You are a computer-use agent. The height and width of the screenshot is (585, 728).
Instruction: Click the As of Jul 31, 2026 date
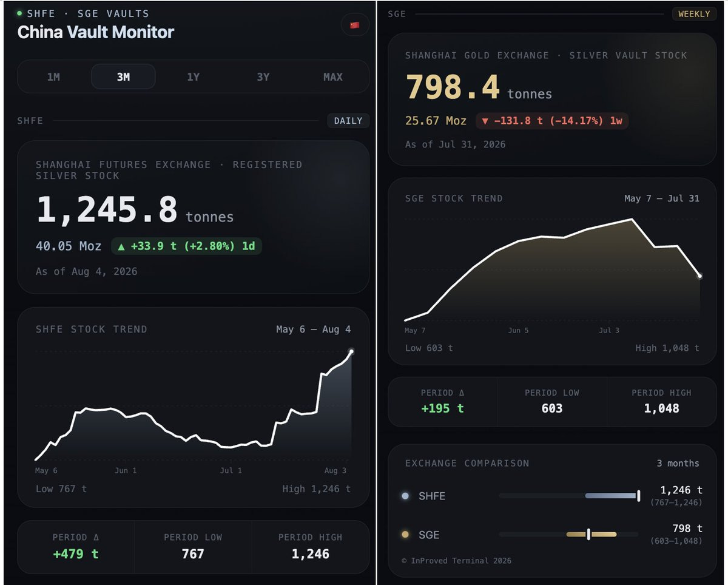455,144
